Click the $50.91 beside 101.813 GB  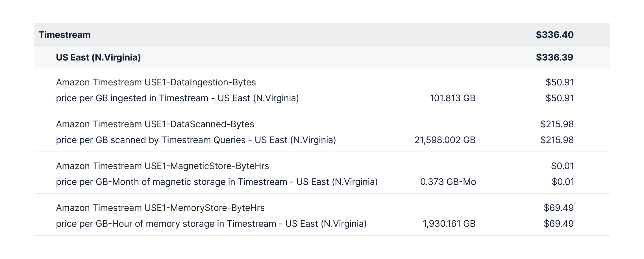pos(559,98)
